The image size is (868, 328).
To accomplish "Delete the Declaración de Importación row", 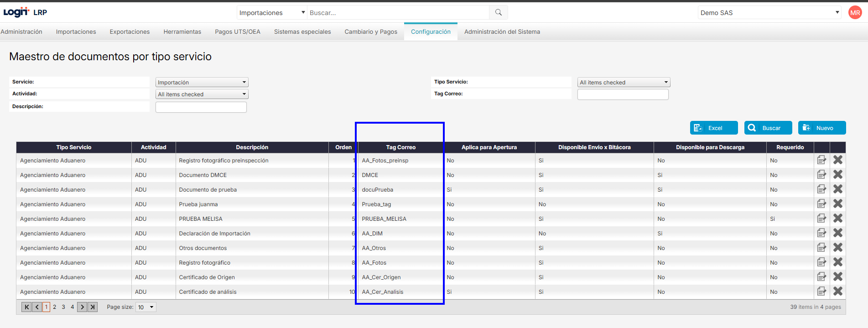I will point(838,233).
